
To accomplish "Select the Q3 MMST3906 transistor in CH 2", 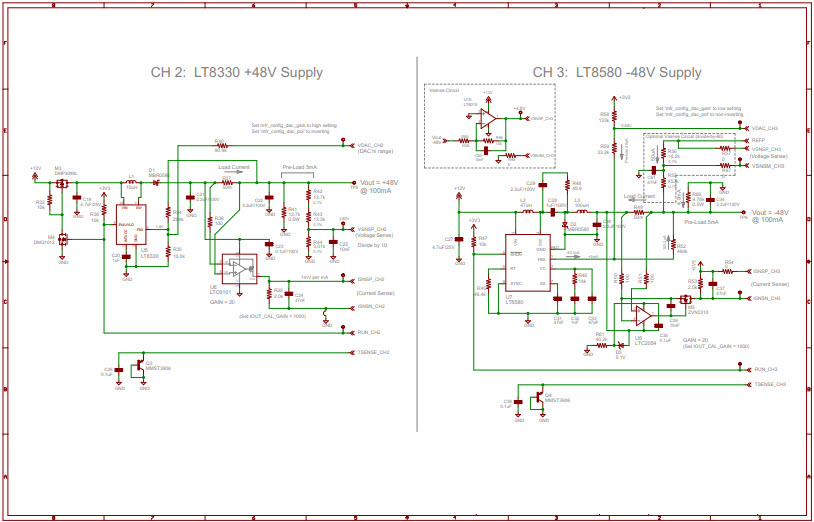I will [135, 368].
